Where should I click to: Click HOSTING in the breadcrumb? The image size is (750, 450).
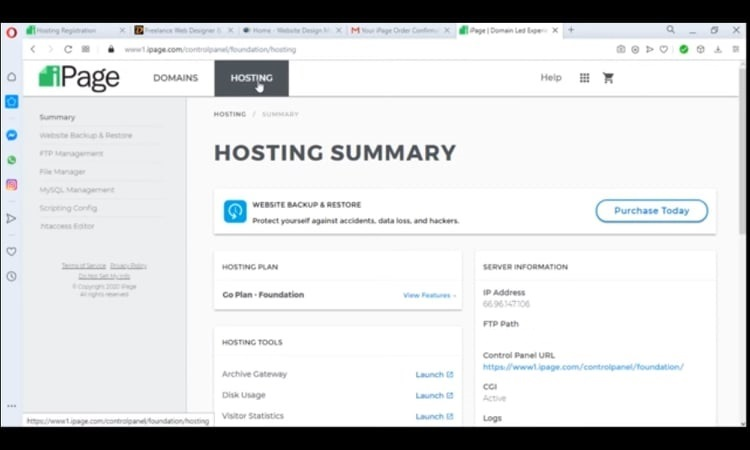point(230,114)
